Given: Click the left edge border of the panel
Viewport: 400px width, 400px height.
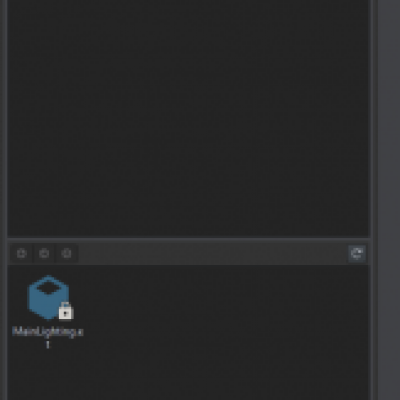Looking at the screenshot, I should pos(4,200).
